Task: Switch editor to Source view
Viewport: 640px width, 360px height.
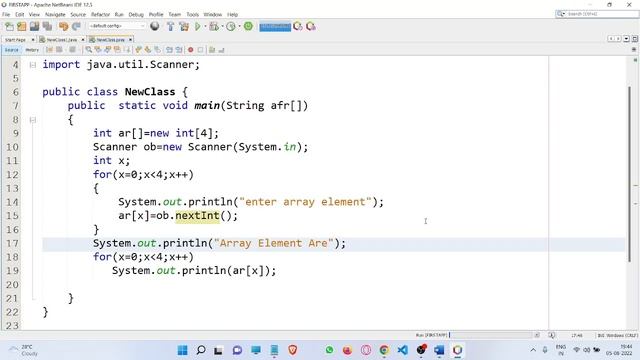Action: point(11,50)
